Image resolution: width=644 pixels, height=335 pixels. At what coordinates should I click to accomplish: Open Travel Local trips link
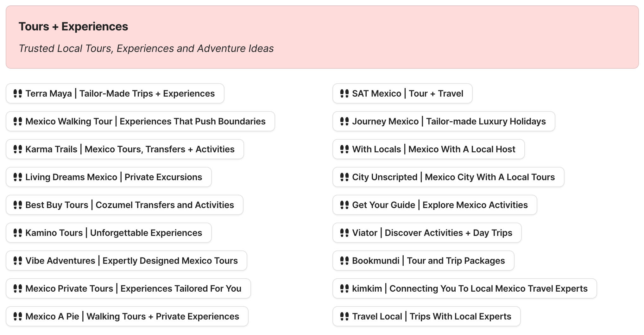[432, 316]
